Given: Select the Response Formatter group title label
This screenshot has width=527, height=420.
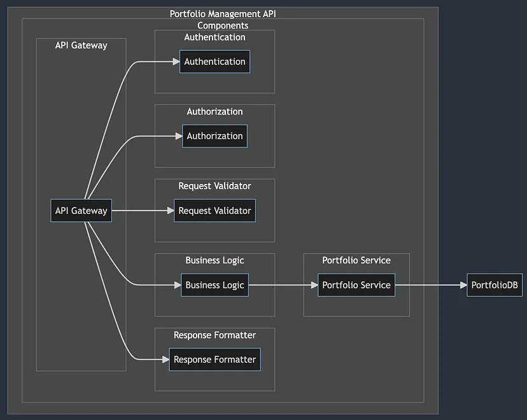Looking at the screenshot, I should click(x=214, y=335).
